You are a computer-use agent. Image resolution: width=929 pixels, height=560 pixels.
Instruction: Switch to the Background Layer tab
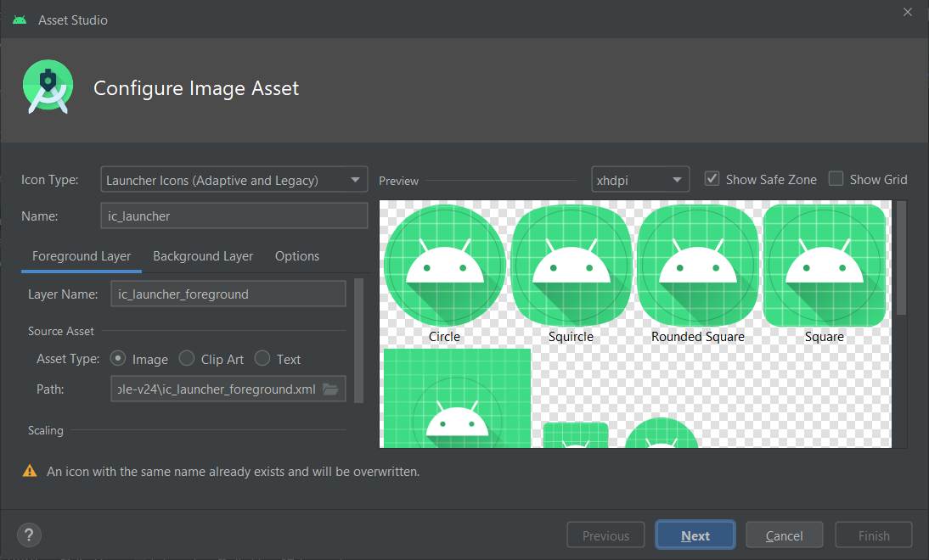click(x=203, y=256)
